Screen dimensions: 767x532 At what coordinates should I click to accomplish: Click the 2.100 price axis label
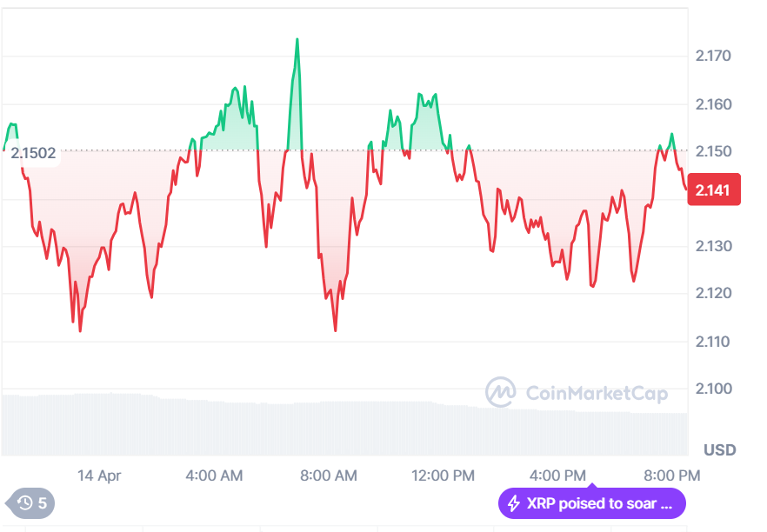coord(713,389)
